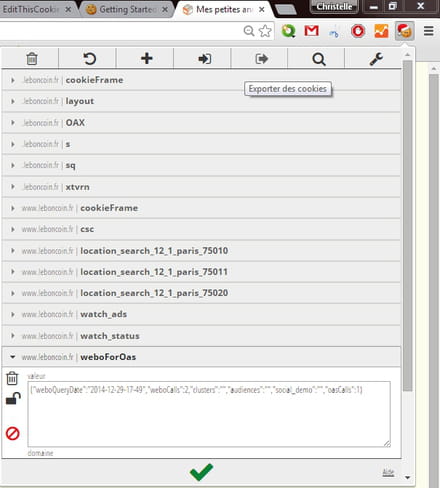The image size is (440, 488).
Task: Click the orange chart extension icon
Action: coord(381,31)
